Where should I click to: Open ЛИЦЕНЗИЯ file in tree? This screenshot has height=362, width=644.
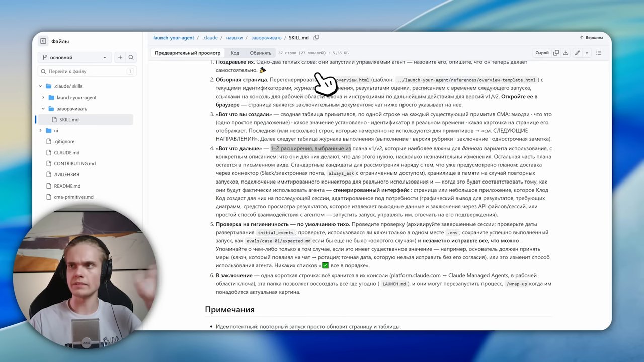pyautogui.click(x=66, y=175)
